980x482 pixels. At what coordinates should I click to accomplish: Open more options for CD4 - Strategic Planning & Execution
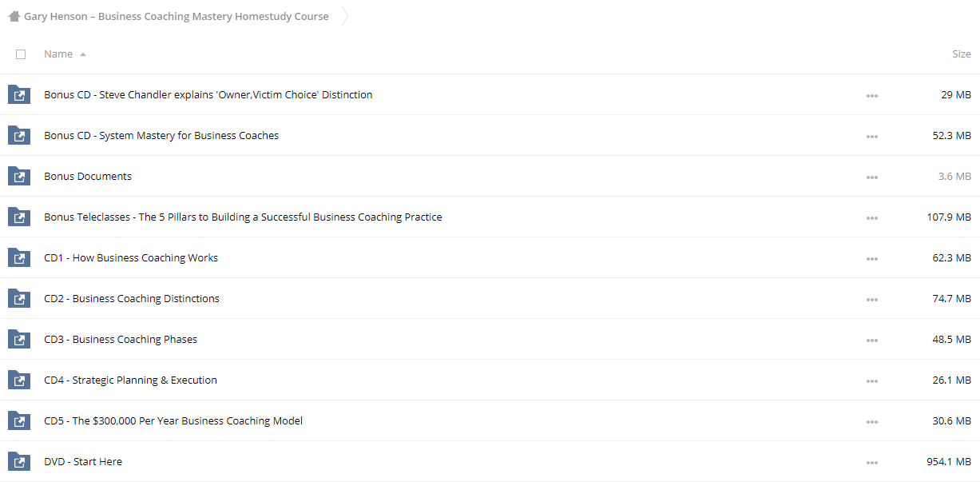click(871, 380)
